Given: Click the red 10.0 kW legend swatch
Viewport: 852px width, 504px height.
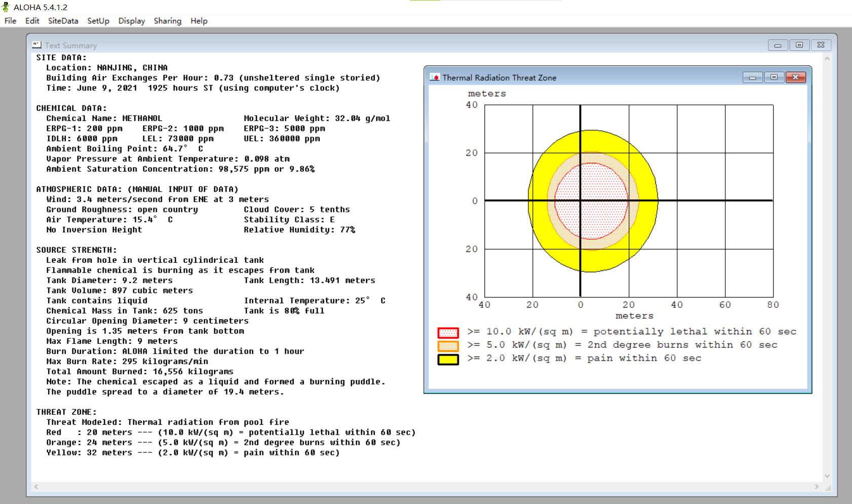Looking at the screenshot, I should [x=448, y=333].
